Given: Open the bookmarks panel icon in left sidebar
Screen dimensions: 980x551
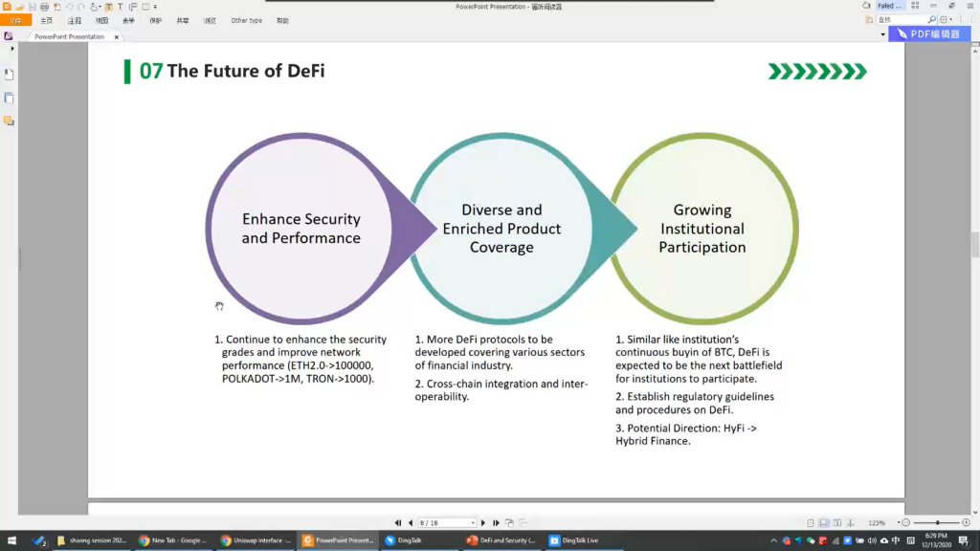Looking at the screenshot, I should [9, 75].
